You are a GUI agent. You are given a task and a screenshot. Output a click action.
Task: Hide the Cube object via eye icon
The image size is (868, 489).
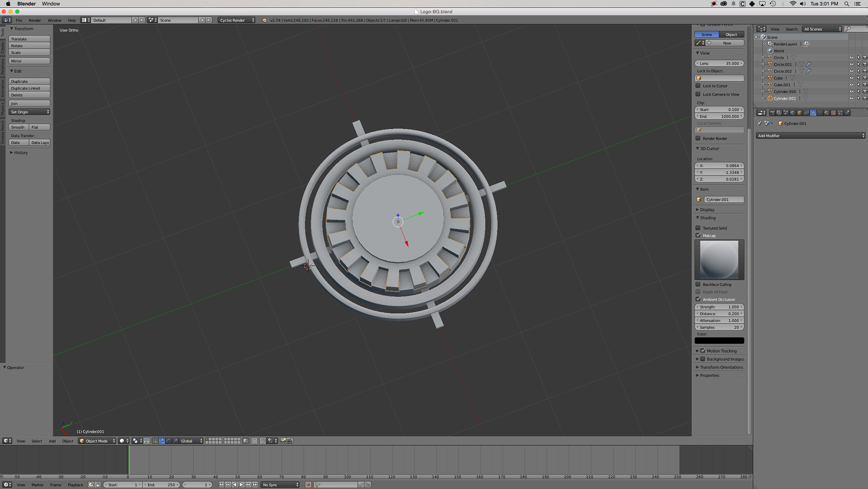(851, 78)
